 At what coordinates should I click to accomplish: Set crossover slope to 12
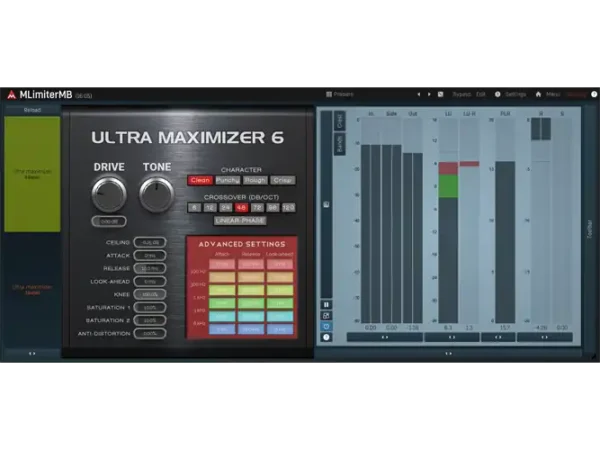click(210, 208)
